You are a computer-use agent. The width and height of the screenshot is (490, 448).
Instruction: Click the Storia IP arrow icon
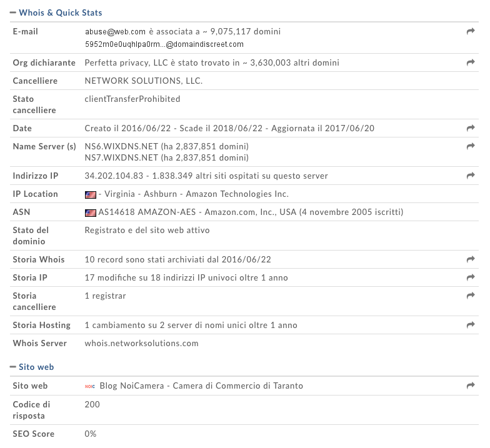click(471, 277)
